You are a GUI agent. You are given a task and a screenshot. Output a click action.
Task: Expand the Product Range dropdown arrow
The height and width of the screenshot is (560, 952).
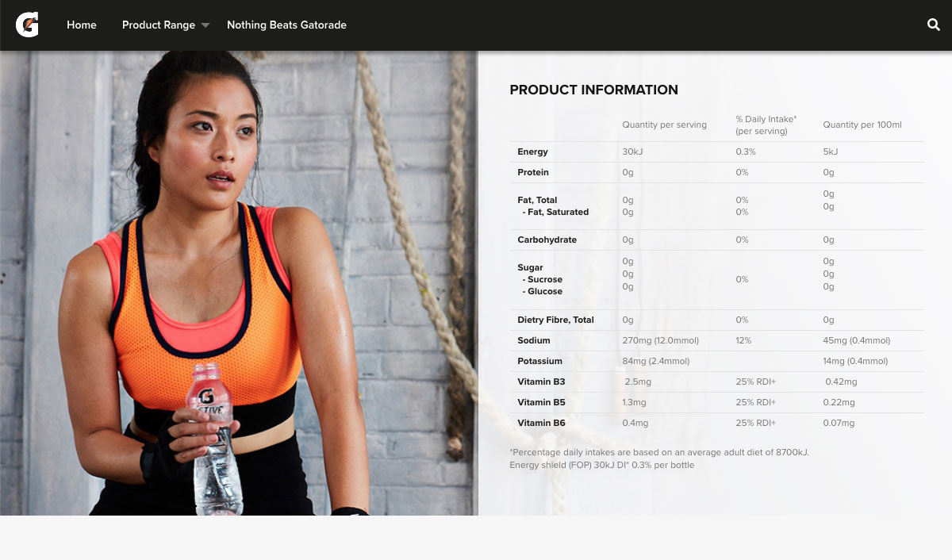tap(205, 25)
